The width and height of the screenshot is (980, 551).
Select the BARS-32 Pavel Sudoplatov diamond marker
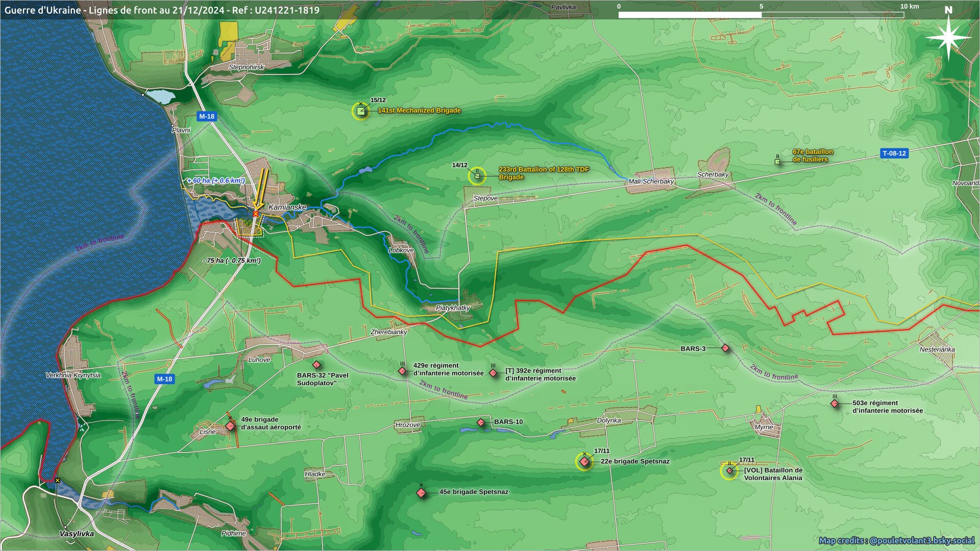316,365
